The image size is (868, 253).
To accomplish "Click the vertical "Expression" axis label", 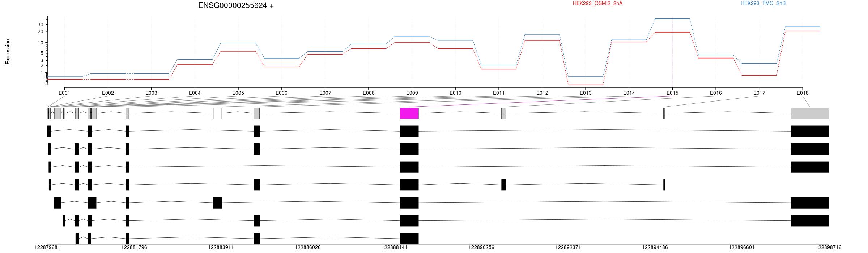I will (x=8, y=52).
